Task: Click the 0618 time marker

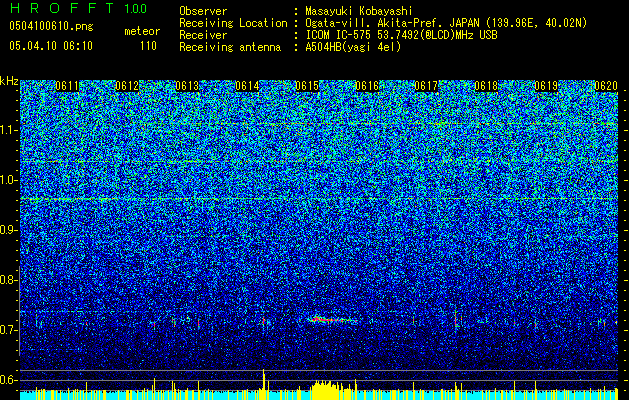Action: point(486,86)
